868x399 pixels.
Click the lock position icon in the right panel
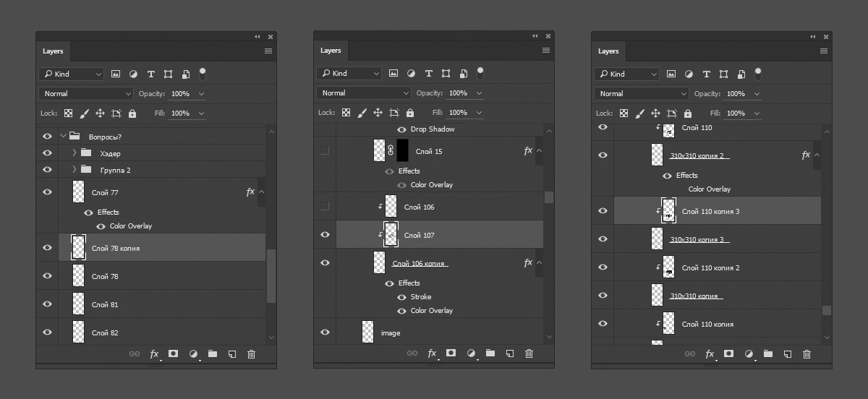[x=655, y=113]
